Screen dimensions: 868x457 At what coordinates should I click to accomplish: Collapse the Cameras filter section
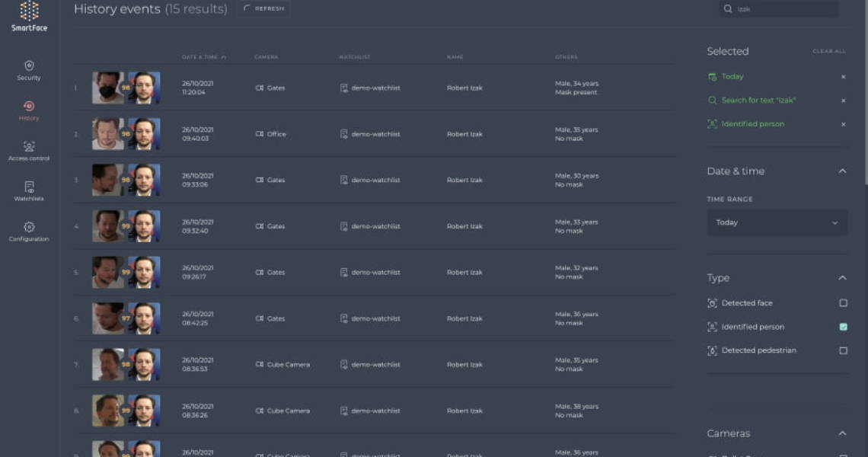[x=842, y=433]
